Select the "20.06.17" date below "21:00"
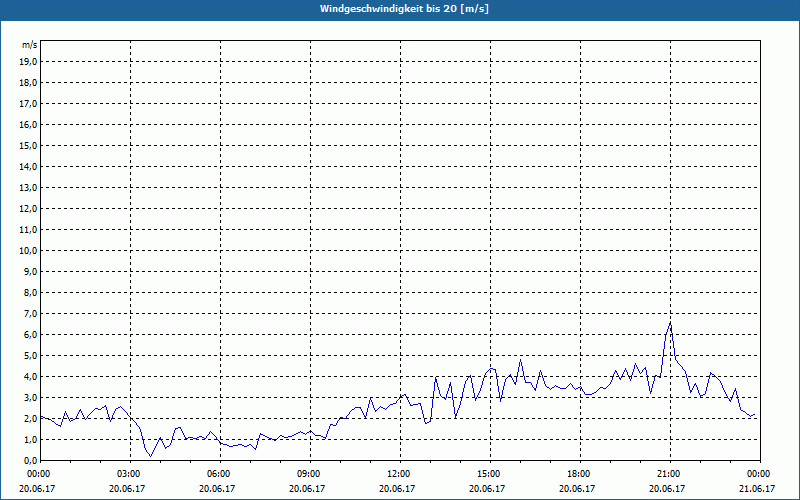800x500 pixels. tap(667, 488)
